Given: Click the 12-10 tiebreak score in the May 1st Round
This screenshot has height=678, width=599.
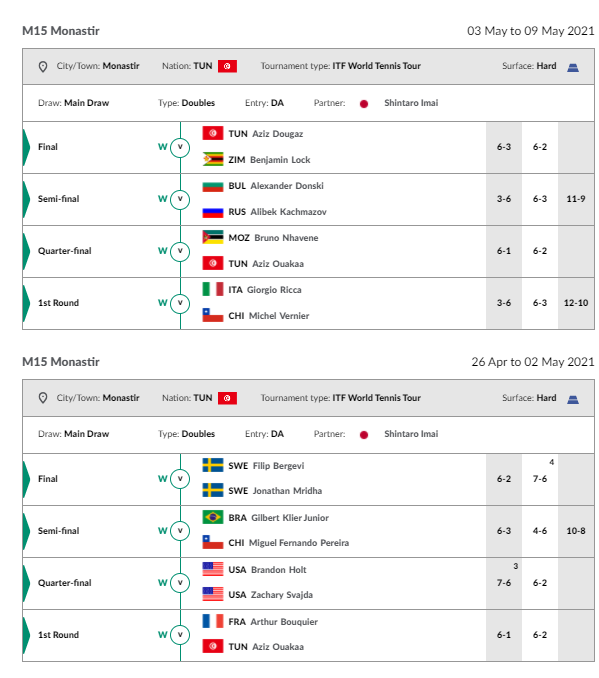Looking at the screenshot, I should pos(576,303).
